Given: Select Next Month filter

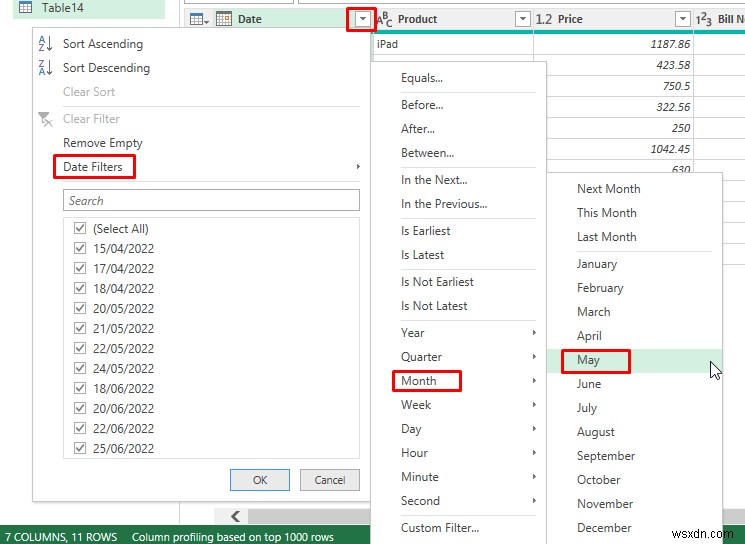Looking at the screenshot, I should click(x=609, y=189).
